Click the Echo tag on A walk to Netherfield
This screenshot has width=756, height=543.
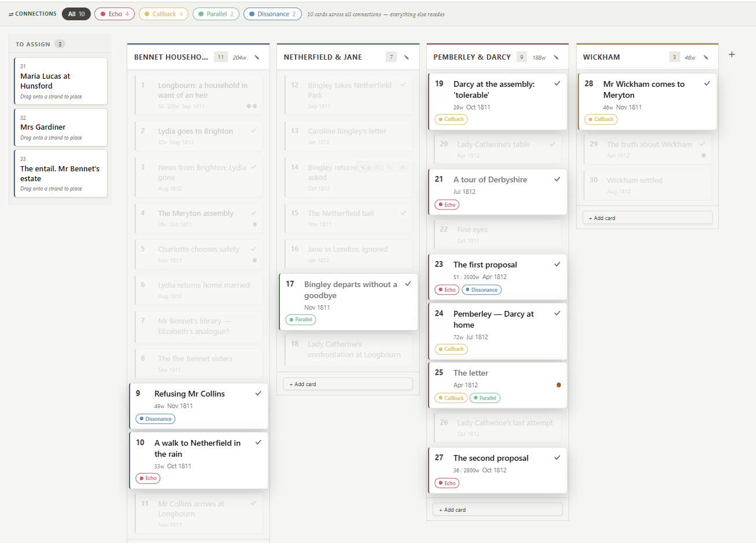(148, 478)
